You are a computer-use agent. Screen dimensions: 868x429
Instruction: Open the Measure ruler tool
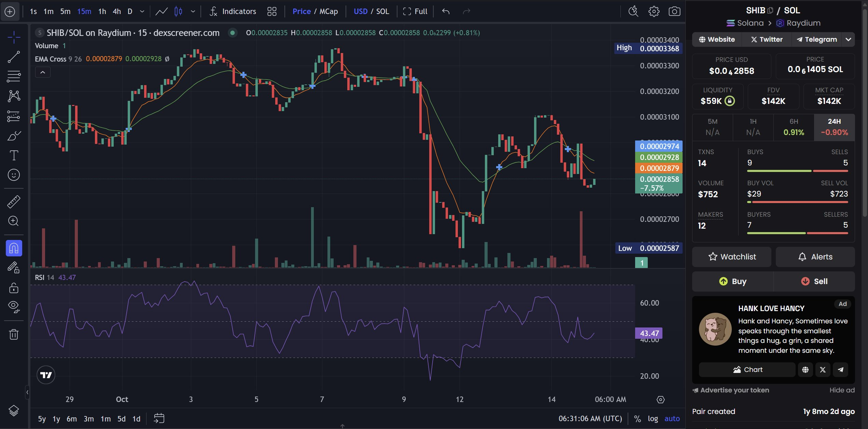click(14, 202)
